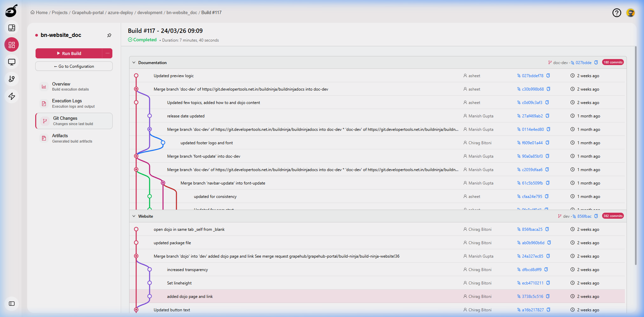Collapse the Website section

pyautogui.click(x=134, y=216)
